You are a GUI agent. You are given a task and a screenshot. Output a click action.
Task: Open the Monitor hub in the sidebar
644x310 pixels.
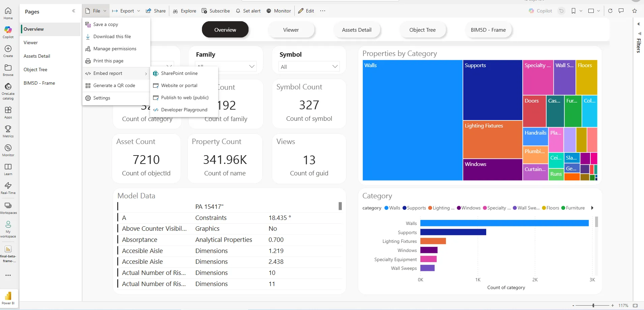point(8,149)
